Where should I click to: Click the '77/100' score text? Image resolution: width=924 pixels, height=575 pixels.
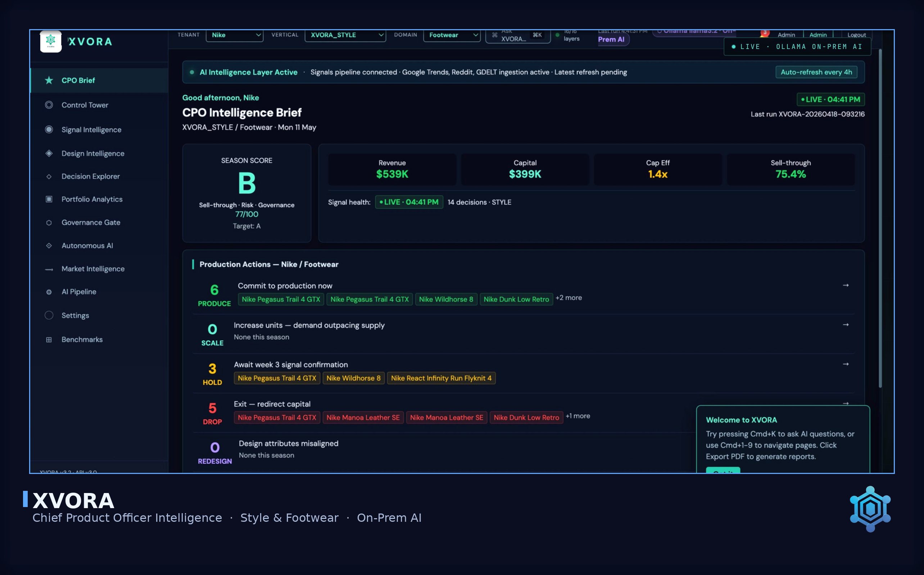coord(246,214)
